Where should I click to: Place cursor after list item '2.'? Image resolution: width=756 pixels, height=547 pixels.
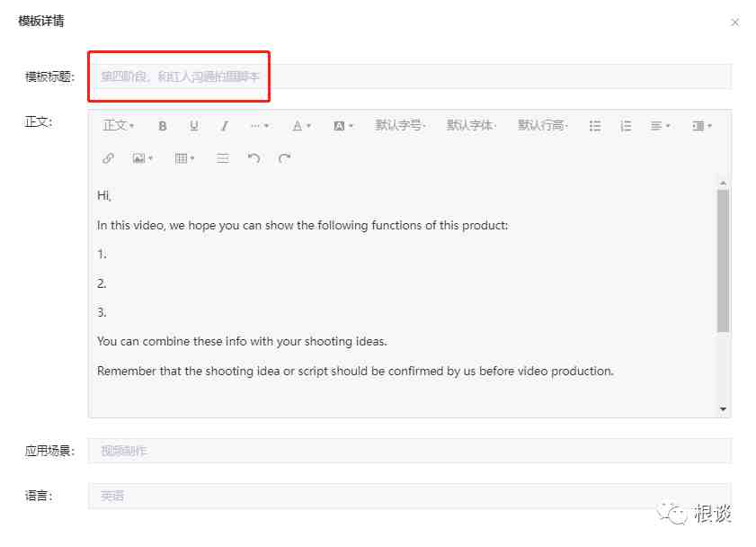(x=102, y=283)
